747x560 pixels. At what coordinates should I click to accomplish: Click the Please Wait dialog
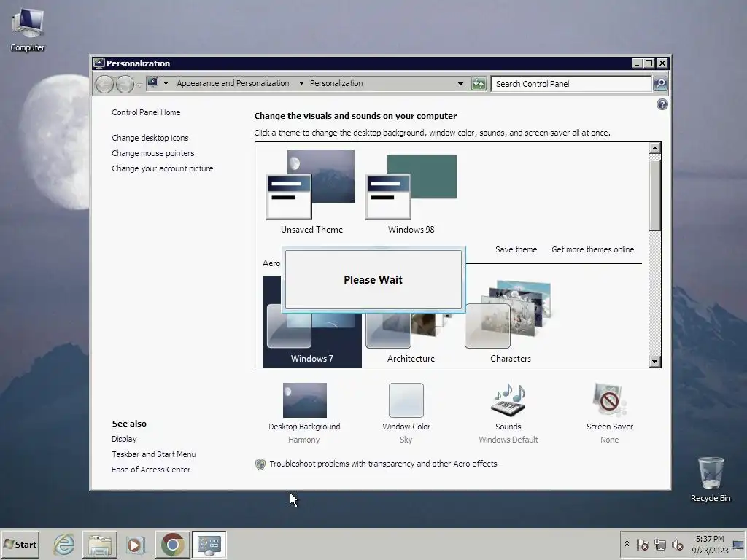pos(373,279)
